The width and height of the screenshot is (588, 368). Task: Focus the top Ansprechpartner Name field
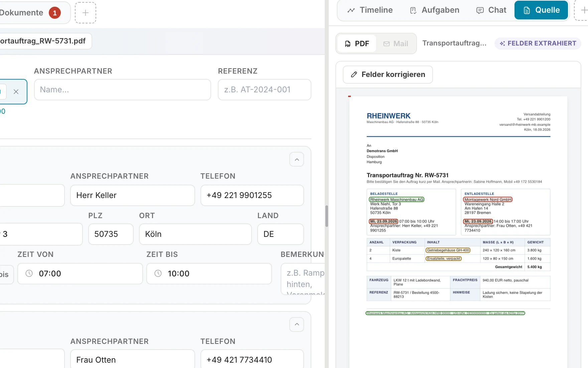point(123,90)
